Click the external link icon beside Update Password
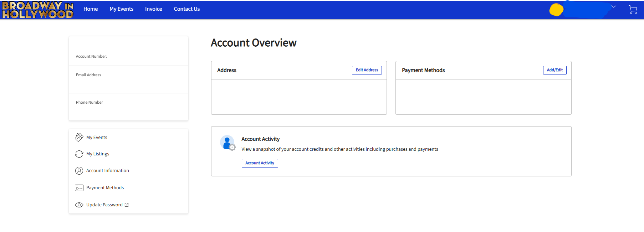This screenshot has height=232, width=644. pyautogui.click(x=127, y=205)
